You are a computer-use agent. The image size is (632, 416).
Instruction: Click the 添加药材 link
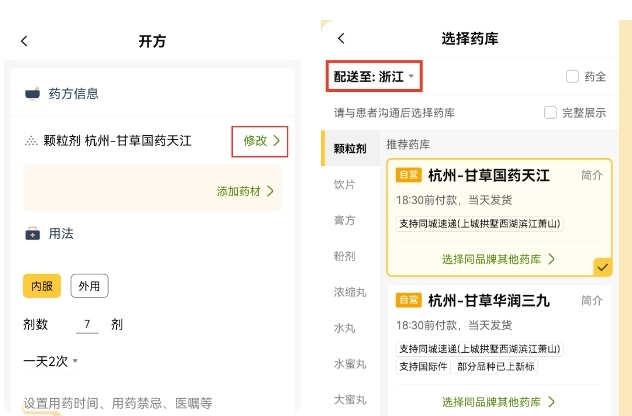[245, 190]
